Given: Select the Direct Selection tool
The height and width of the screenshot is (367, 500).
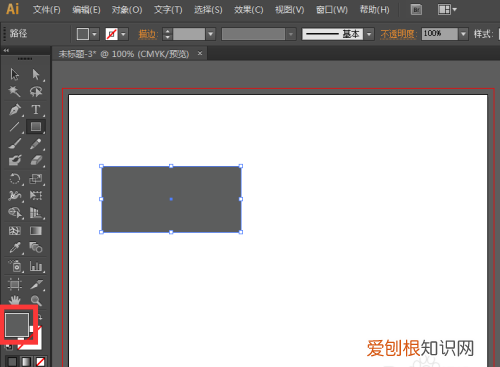Looking at the screenshot, I should coord(36,74).
